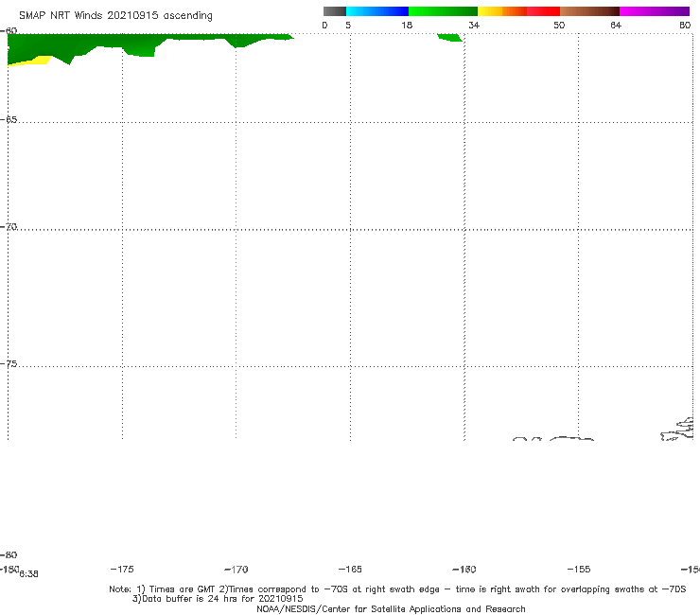Click the credit 'NOAA/NESDIS/Center for Satellite Applications and Research'
Image resolution: width=700 pixels, height=615 pixels.
pyautogui.click(x=391, y=608)
